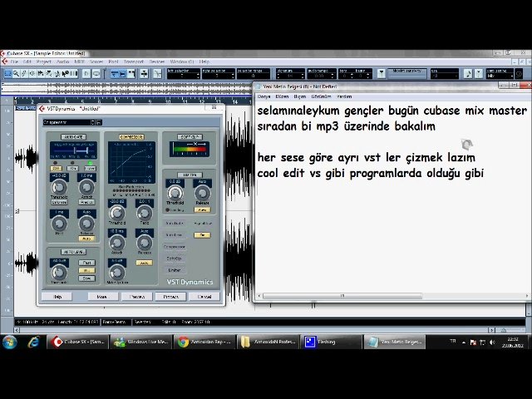Image resolution: width=532 pixels, height=399 pixels.
Task: Adjust the first selection field stepper arrows
Action: [x=198, y=76]
